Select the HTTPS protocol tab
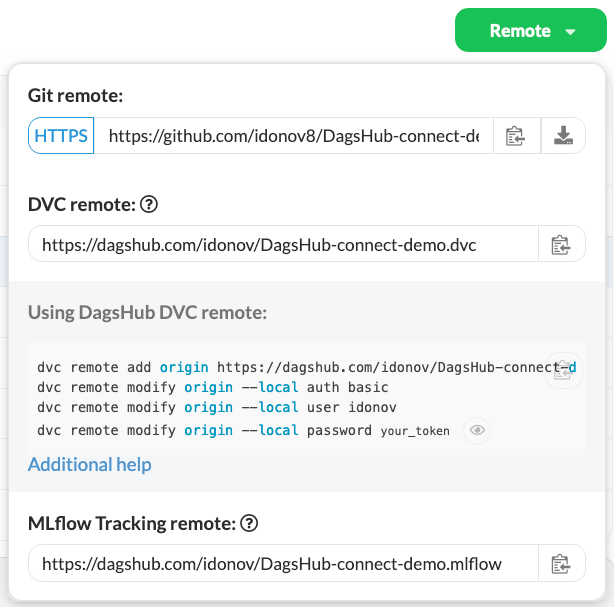This screenshot has width=614, height=607. 61,135
